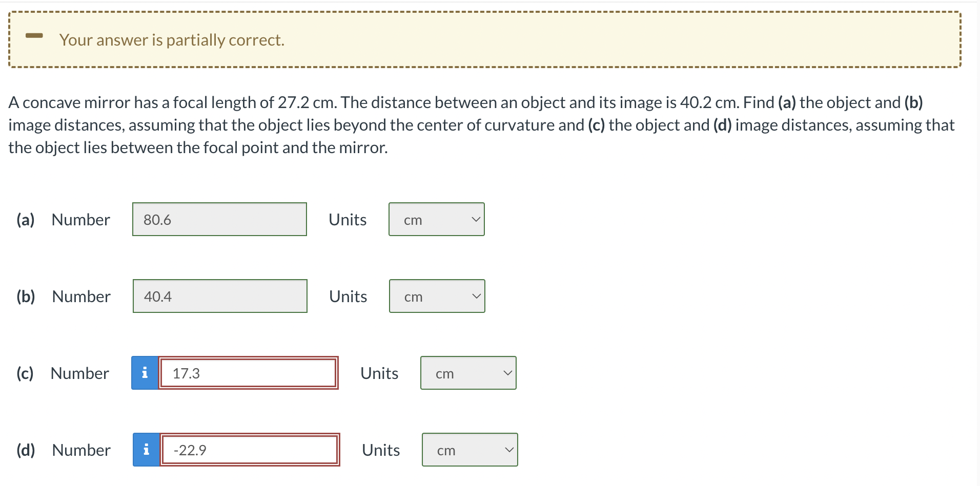Click the chevron on the cm selector for (a)

(x=475, y=219)
